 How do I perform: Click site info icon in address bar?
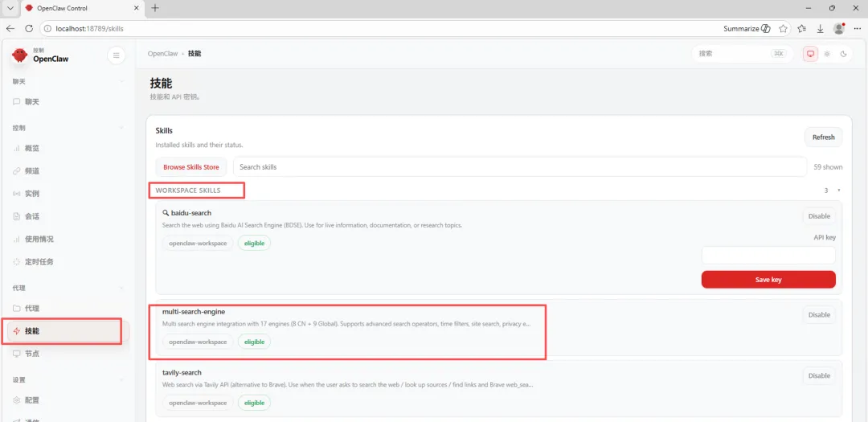coord(47,28)
